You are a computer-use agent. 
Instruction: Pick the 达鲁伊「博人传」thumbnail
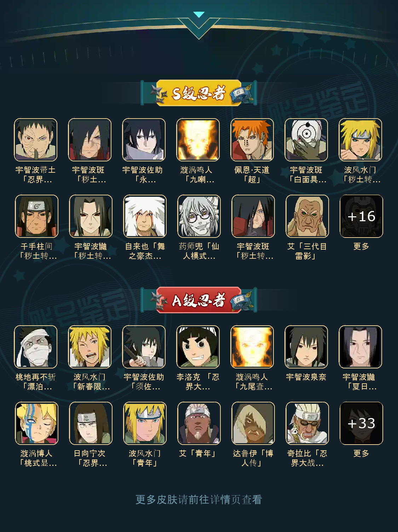click(253, 423)
